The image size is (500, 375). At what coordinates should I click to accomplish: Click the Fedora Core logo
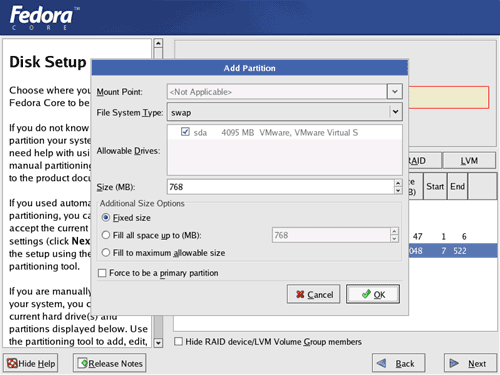pos(44,17)
